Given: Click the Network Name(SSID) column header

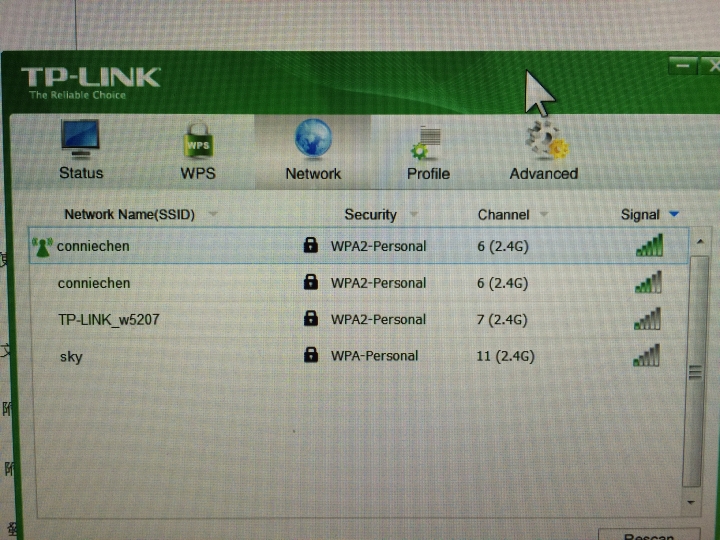Looking at the screenshot, I should [x=129, y=214].
